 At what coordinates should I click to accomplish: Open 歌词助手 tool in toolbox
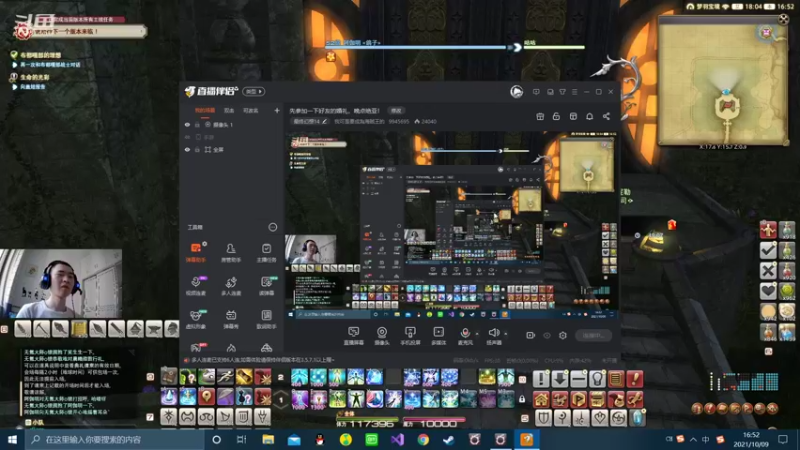[x=266, y=319]
